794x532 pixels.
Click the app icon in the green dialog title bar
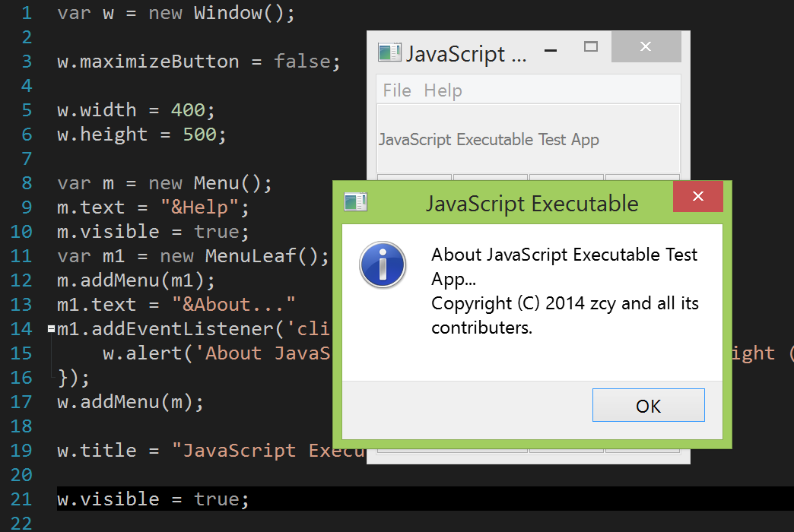(x=355, y=202)
